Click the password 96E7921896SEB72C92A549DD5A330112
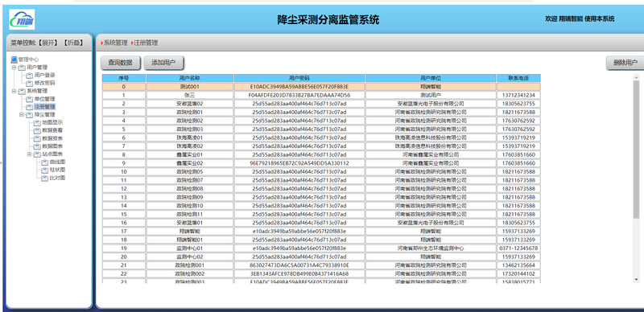 (299, 163)
